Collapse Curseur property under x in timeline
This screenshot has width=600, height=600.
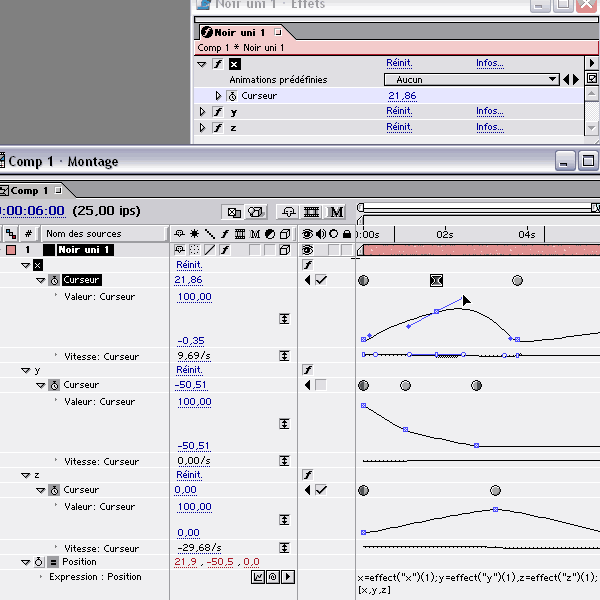click(x=41, y=280)
